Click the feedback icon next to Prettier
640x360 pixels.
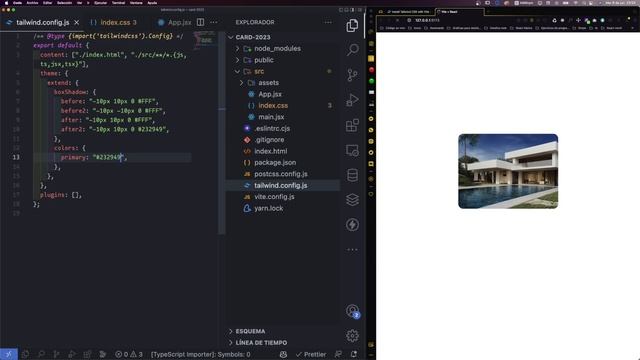(338, 354)
